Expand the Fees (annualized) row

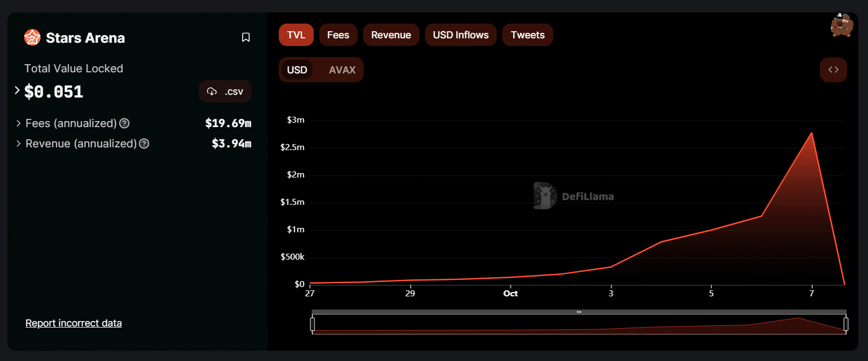tap(19, 123)
